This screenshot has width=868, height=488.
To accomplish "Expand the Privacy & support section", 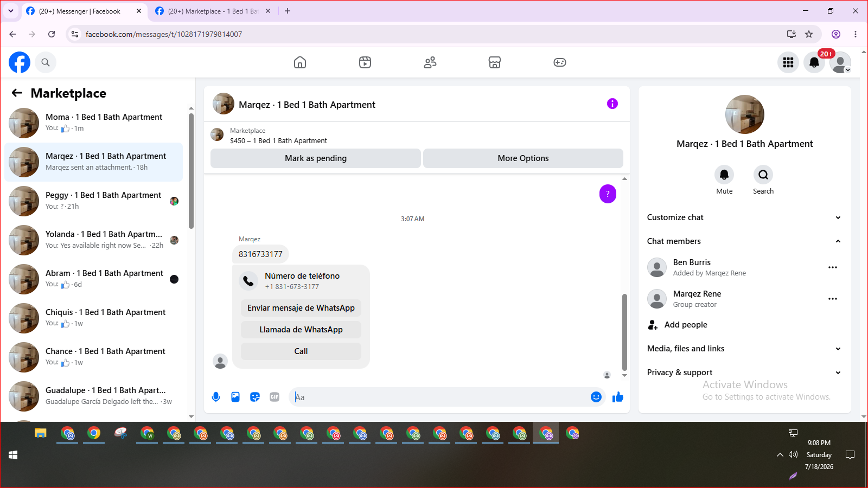I will click(x=744, y=373).
